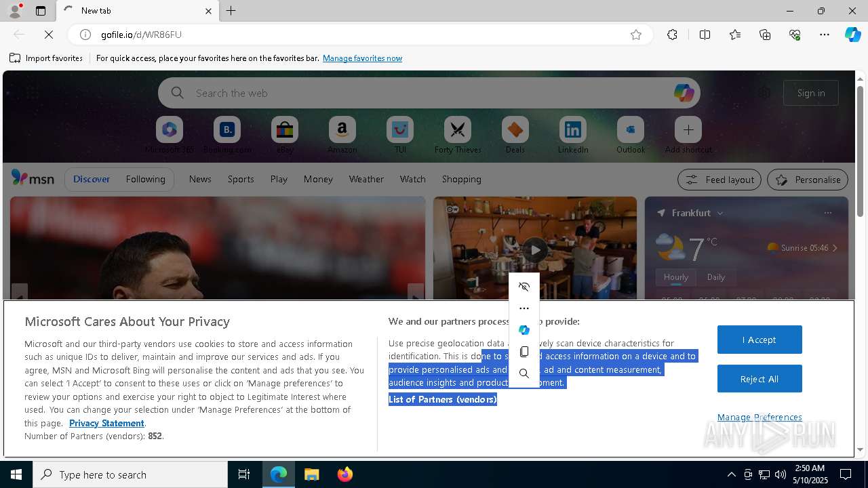Open Copilot icon in search box
This screenshot has height=488, width=868.
pos(684,93)
